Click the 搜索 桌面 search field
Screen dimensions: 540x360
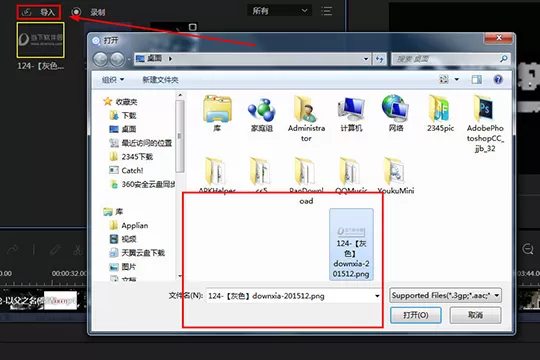(450, 59)
